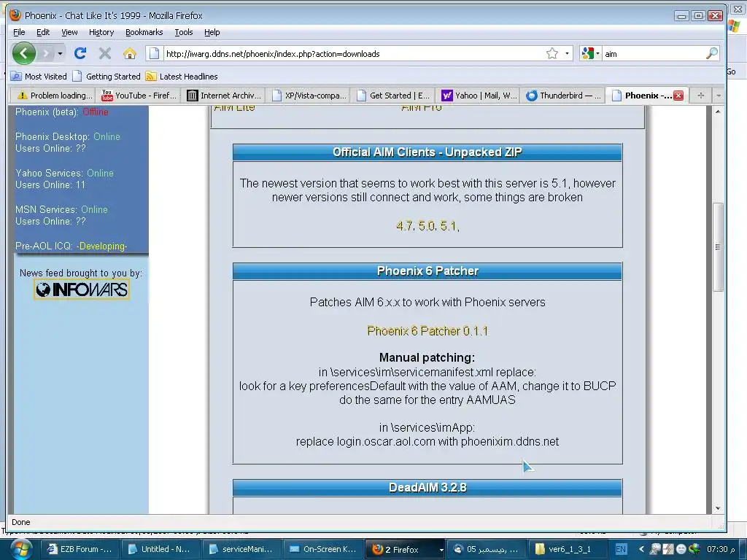This screenshot has width=747, height=560.
Task: Click the vertical scrollbar thumb
Action: [718, 246]
